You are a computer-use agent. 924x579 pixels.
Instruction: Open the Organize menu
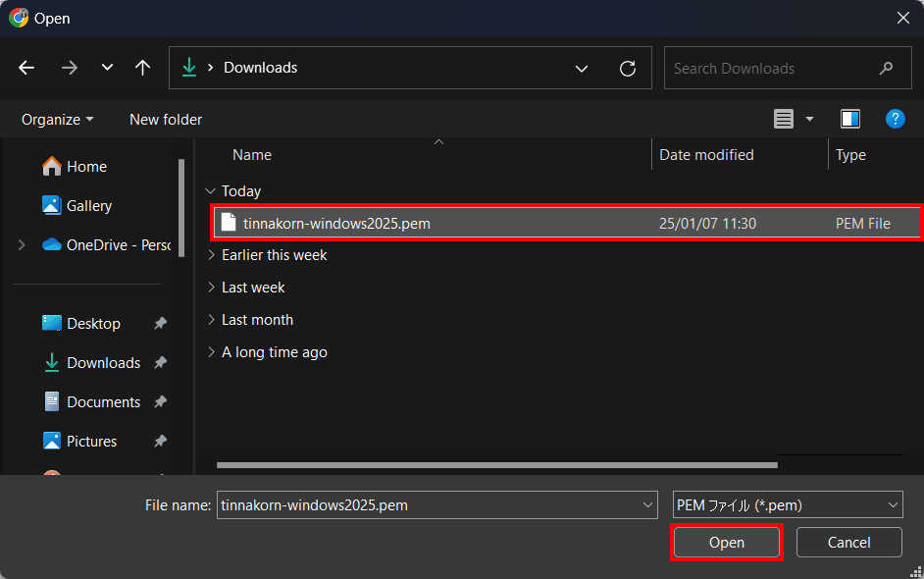pyautogui.click(x=57, y=120)
